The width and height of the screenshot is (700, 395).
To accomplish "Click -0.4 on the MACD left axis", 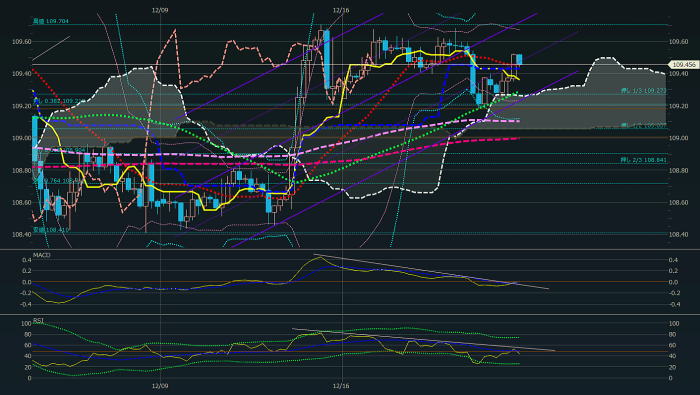I will 25,304.
